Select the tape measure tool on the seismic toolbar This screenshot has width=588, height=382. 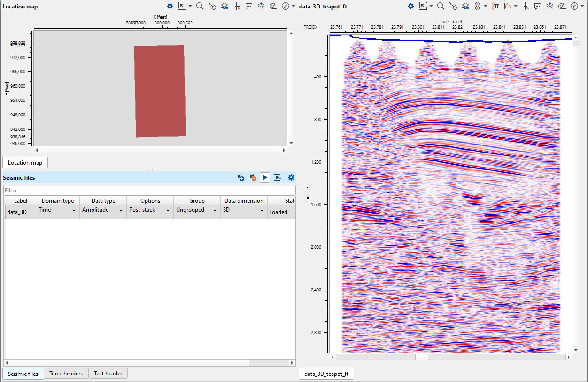[562, 6]
